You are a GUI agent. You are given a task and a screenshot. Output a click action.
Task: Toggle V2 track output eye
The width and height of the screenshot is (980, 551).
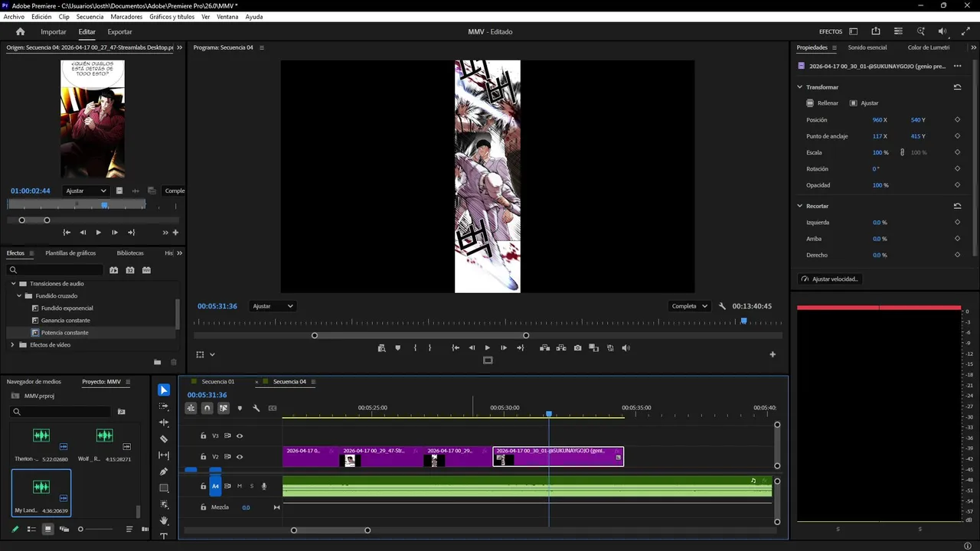coord(240,457)
